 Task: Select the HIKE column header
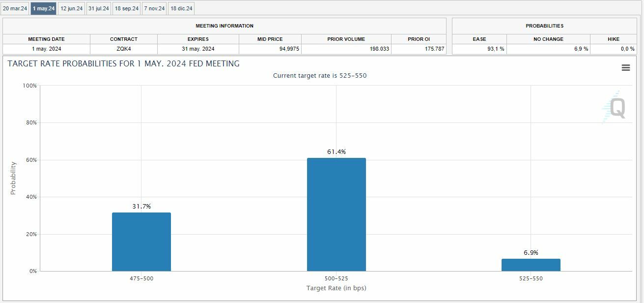[x=614, y=39]
